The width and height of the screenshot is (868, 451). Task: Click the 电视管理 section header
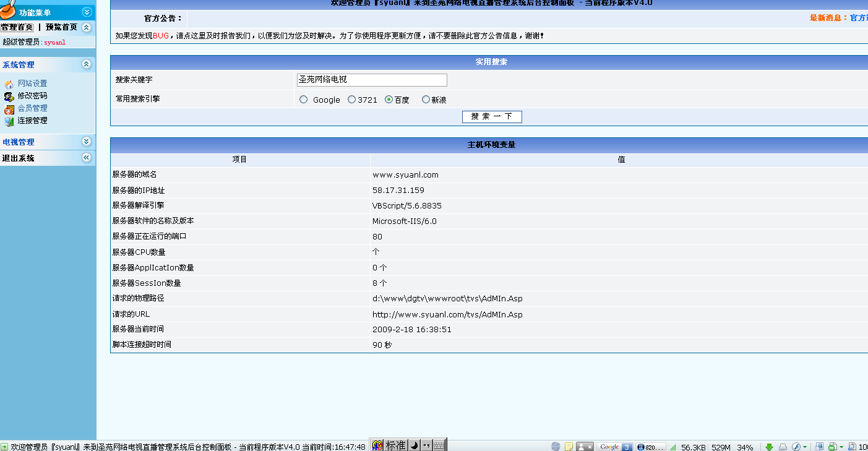point(48,142)
